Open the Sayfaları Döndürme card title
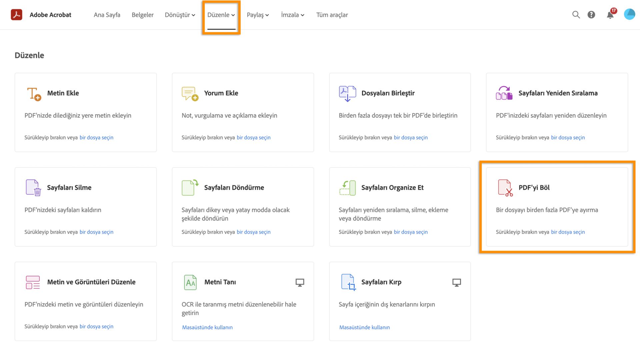The image size is (640, 364). [234, 187]
